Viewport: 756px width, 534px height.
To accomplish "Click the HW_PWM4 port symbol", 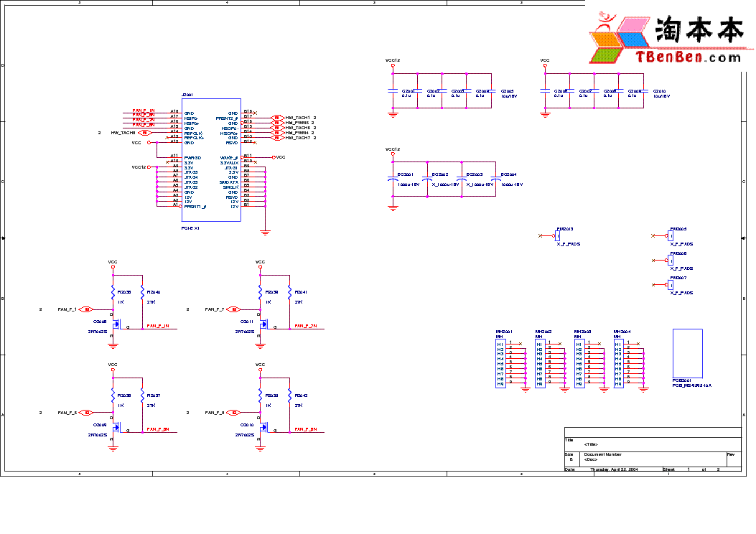I will pos(276,133).
